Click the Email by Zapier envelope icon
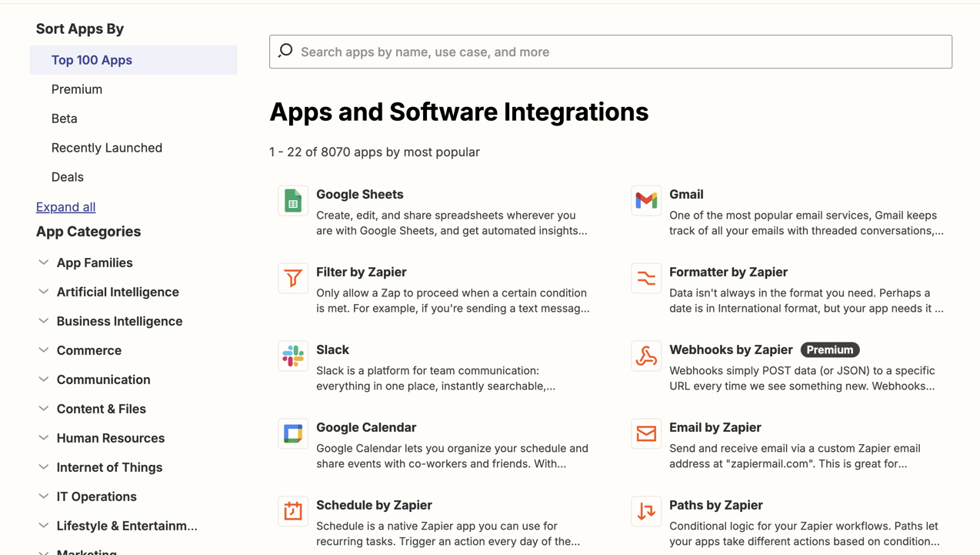980x555 pixels. (x=646, y=433)
